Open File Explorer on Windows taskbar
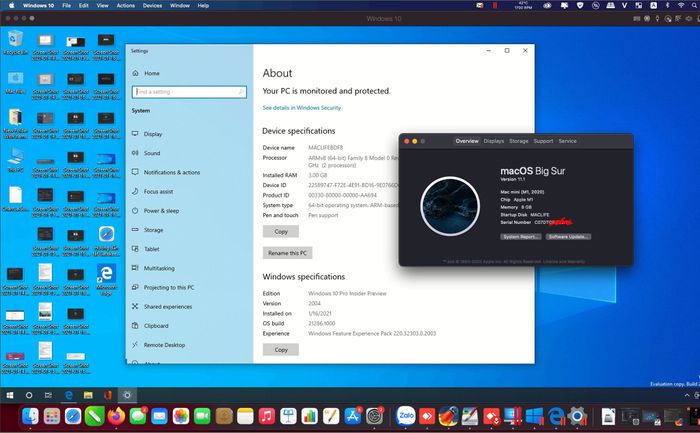This screenshot has height=433, width=700. tap(88, 395)
